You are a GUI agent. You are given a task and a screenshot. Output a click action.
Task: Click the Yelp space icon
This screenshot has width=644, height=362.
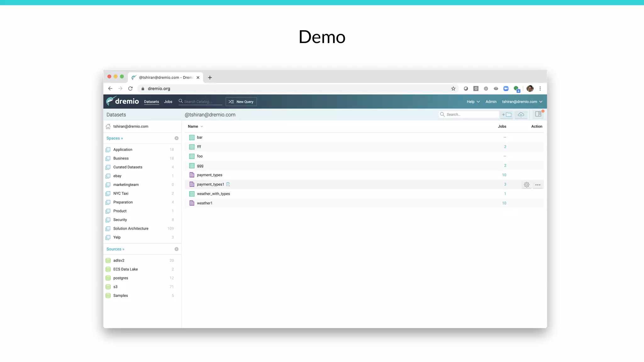(108, 238)
